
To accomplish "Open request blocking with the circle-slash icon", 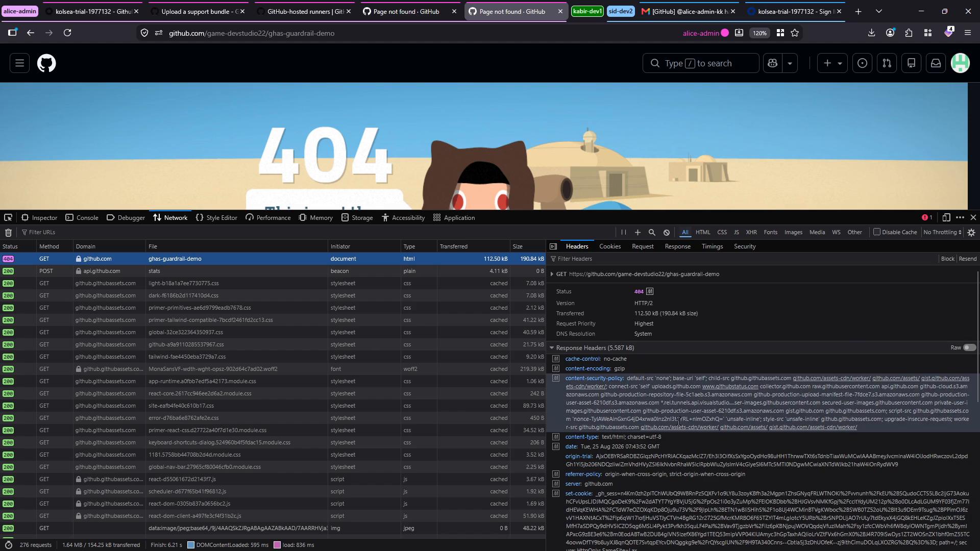I will tap(667, 233).
